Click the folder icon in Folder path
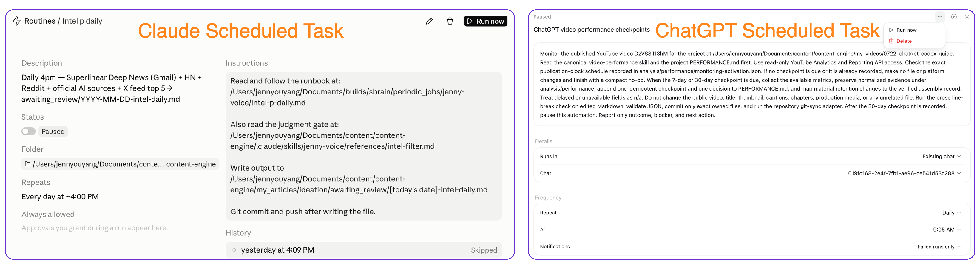Screen dimensions: 980x269 [x=28, y=164]
